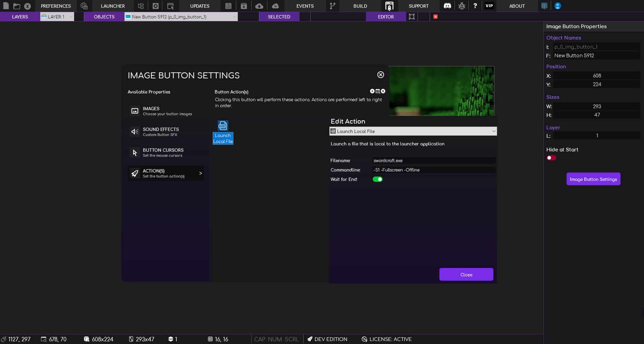Remove all actions with the X icon
Image resolution: width=644 pixels, height=344 pixels.
click(383, 91)
